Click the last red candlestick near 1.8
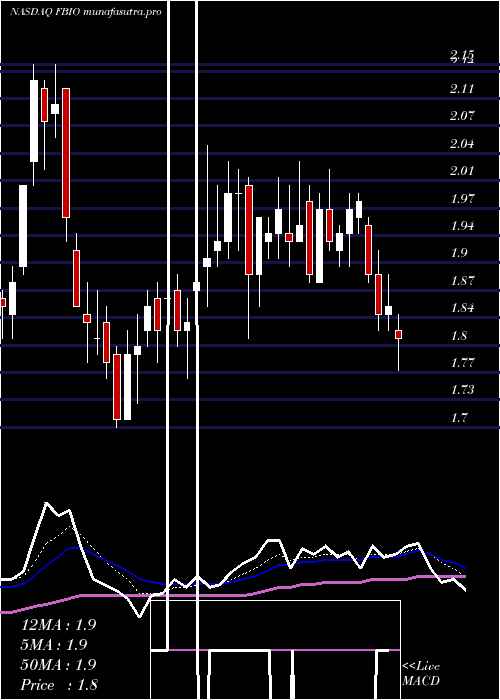The height and width of the screenshot is (700, 500). click(399, 334)
